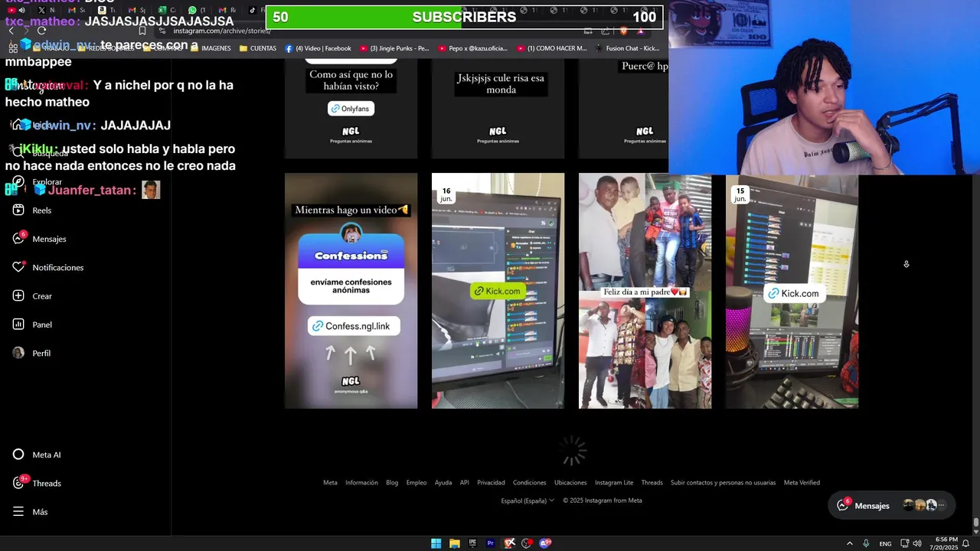Screen dimensions: 980x551
Task: Click the browser back arrow
Action: coord(11,31)
